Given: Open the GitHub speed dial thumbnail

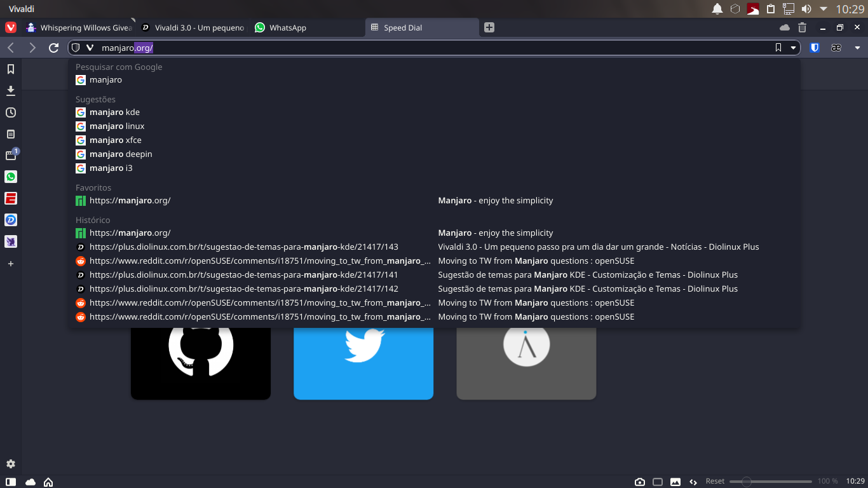Looking at the screenshot, I should 201,363.
